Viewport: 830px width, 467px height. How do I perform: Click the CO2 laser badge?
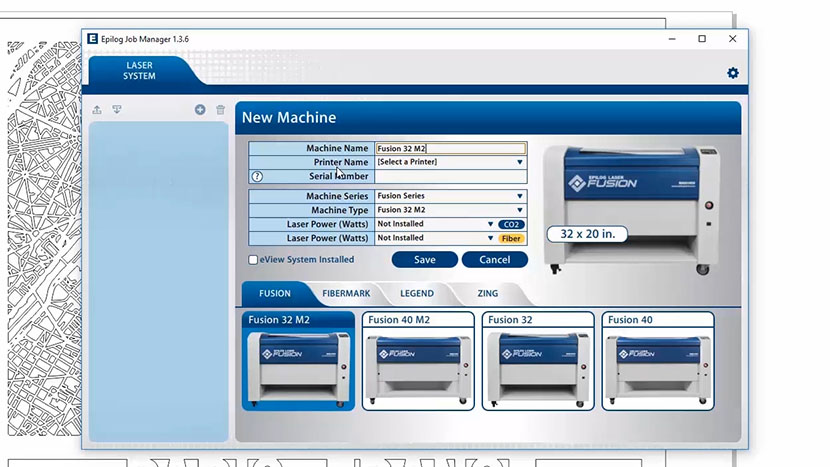[x=512, y=225]
